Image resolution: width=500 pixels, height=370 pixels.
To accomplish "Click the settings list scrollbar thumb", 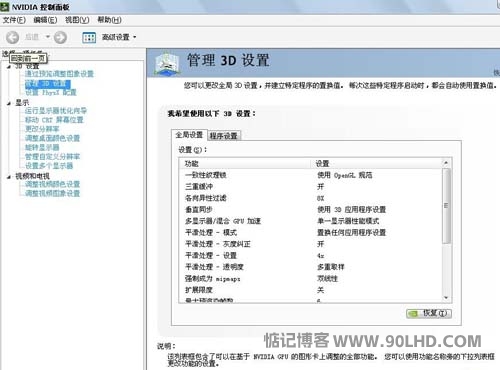I will [446, 206].
